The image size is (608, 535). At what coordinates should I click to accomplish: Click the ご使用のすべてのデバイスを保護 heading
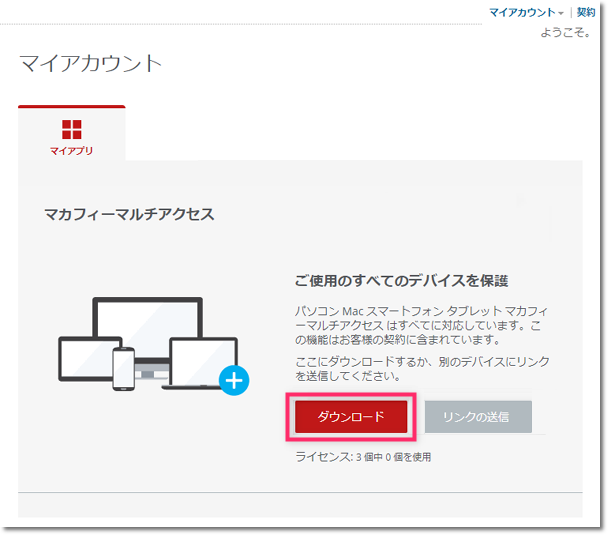click(401, 281)
